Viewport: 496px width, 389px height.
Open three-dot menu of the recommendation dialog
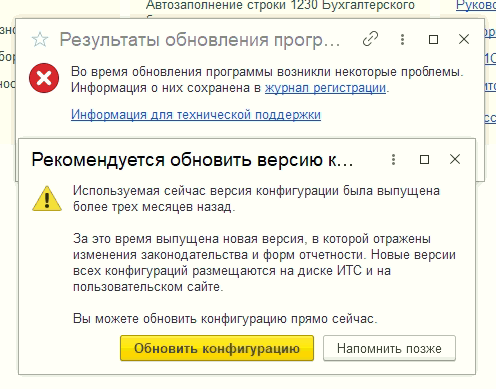393,159
